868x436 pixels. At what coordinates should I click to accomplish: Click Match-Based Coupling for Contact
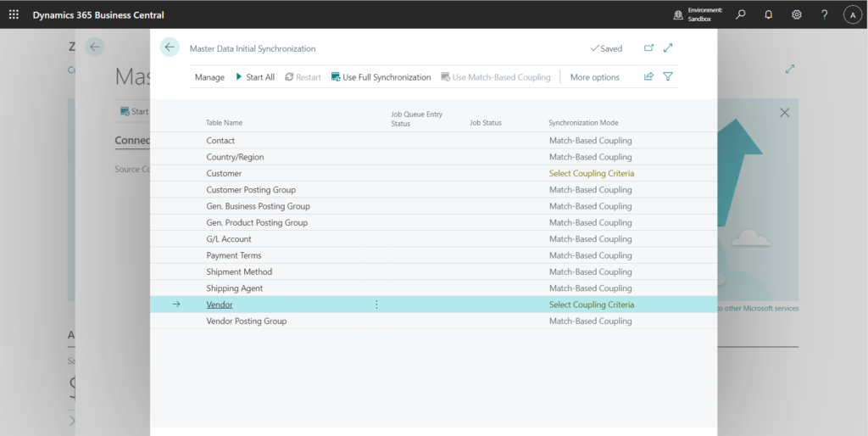coord(590,141)
